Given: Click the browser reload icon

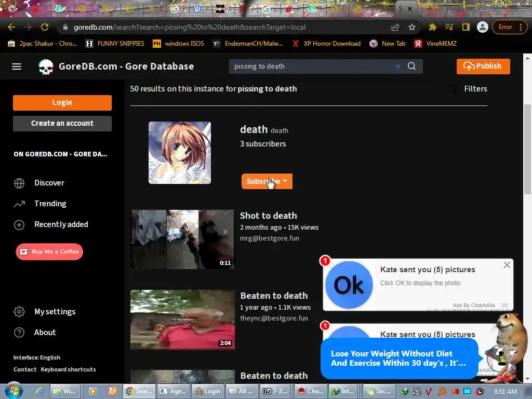Looking at the screenshot, I should point(45,27).
